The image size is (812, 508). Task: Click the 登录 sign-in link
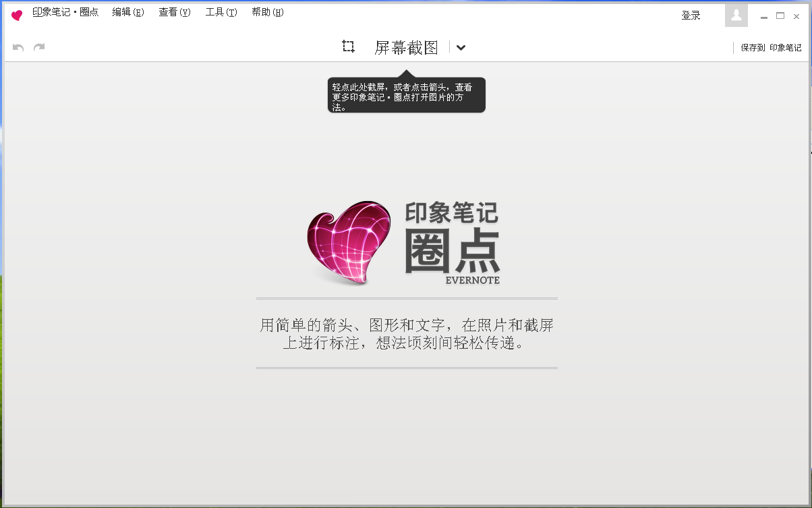pyautogui.click(x=691, y=16)
